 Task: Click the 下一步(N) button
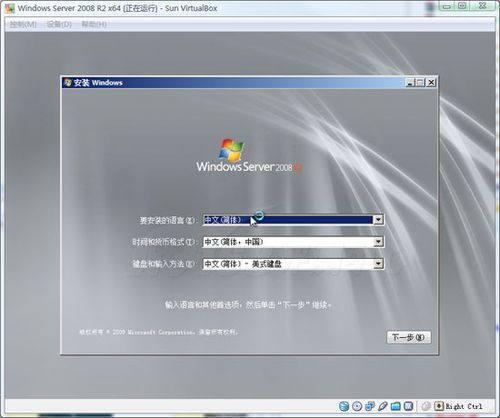click(409, 337)
